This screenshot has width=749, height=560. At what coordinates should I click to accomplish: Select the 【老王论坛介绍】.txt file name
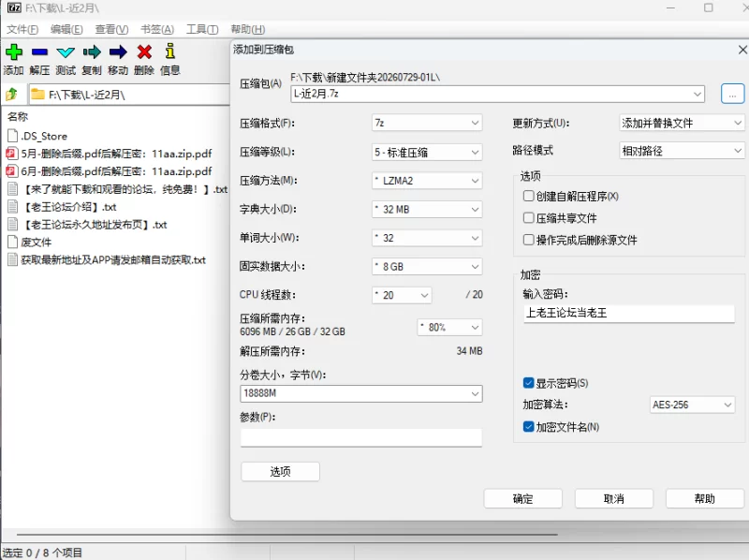(x=69, y=207)
